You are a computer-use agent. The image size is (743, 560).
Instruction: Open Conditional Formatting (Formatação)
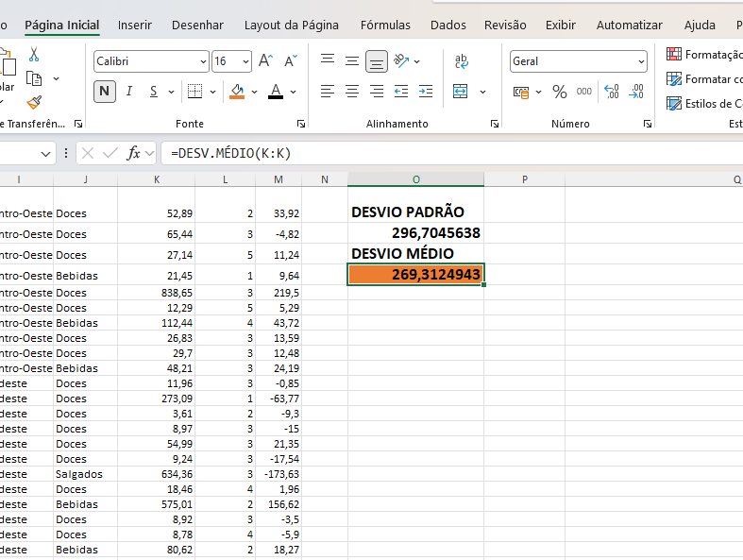pyautogui.click(x=704, y=55)
